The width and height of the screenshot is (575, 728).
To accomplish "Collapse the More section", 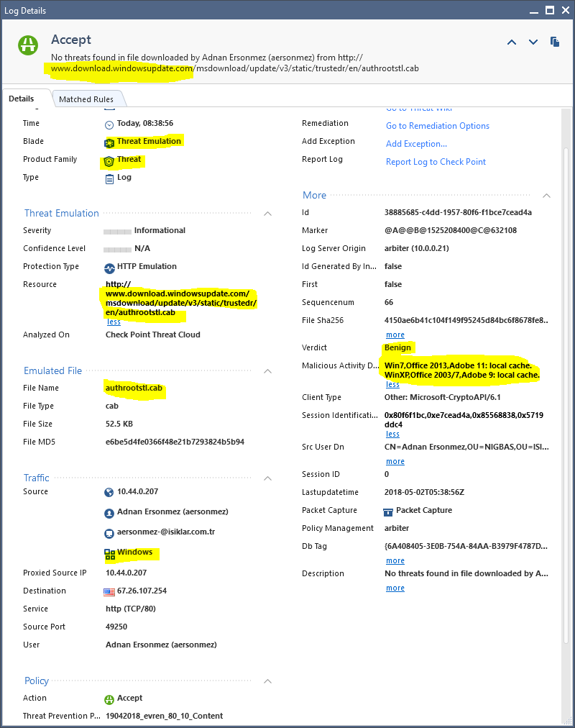I will [547, 196].
